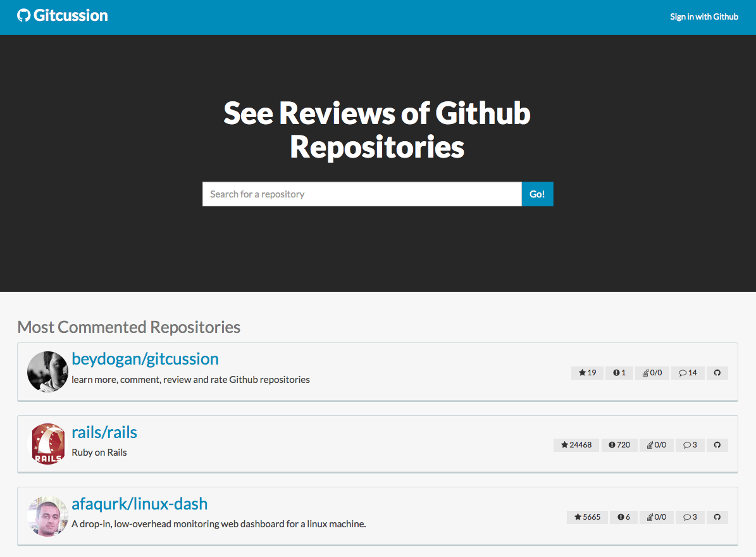Viewport: 756px width, 557px height.
Task: Sign in with Github
Action: 704,17
